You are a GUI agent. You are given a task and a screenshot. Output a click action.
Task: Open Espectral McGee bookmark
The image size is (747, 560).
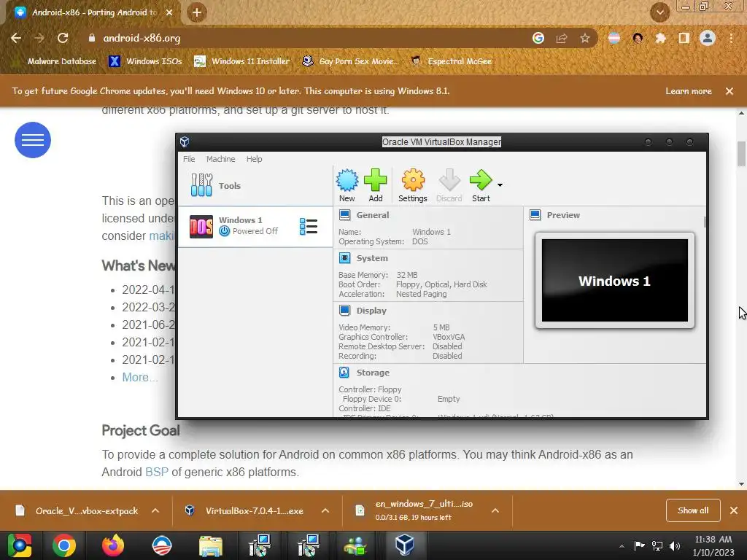451,61
